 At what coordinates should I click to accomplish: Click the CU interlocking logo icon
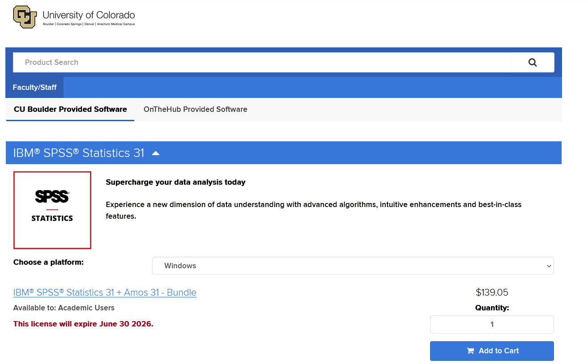coord(25,17)
